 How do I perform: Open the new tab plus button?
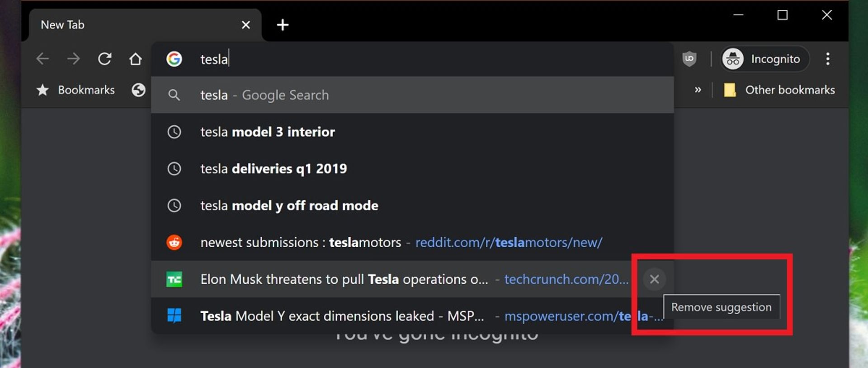click(283, 25)
